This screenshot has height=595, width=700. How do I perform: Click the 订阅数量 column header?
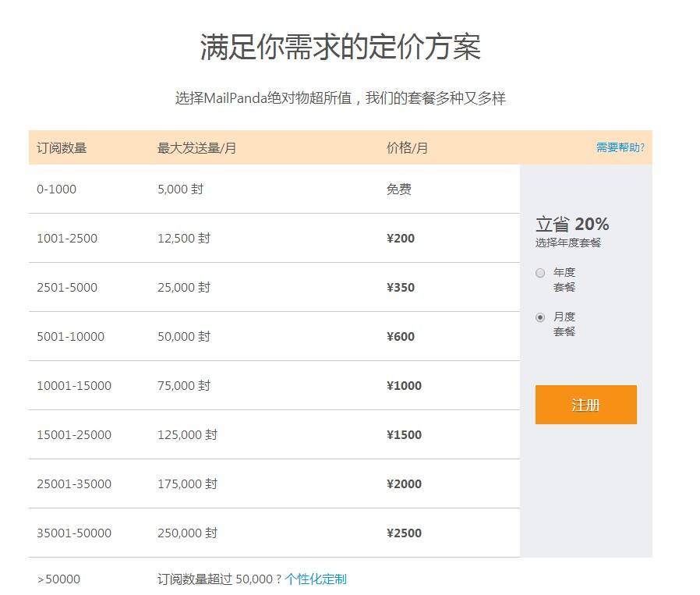[62, 148]
